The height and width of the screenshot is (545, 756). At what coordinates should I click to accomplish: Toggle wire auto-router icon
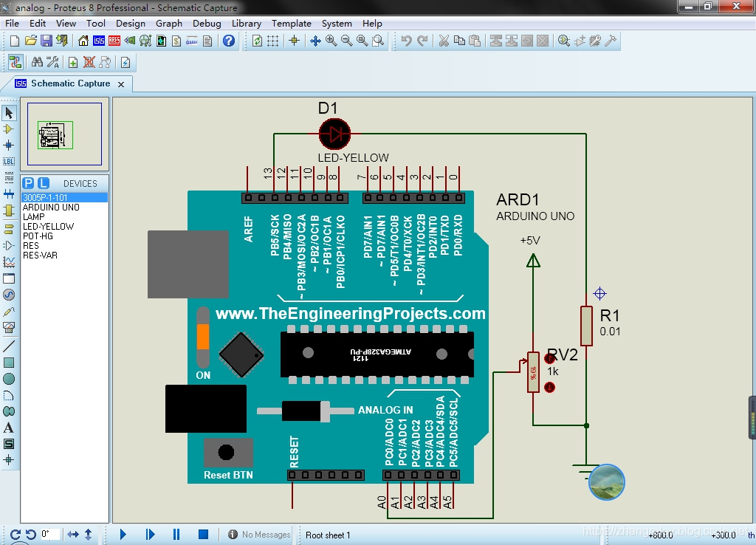16,62
